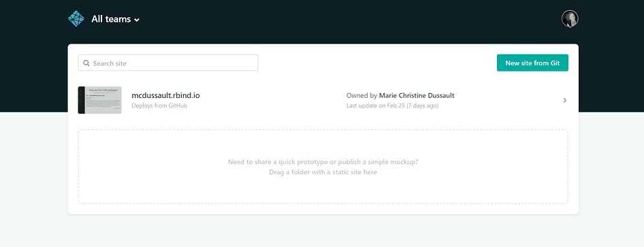Select owner name Marie Christine Dussault
The height and width of the screenshot is (247, 644).
417,95
